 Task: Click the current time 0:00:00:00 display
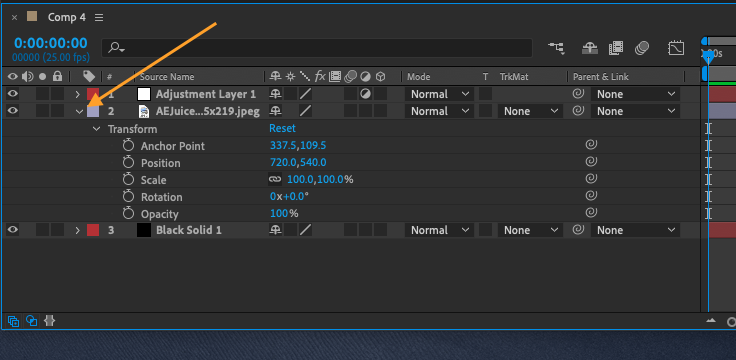pos(51,43)
